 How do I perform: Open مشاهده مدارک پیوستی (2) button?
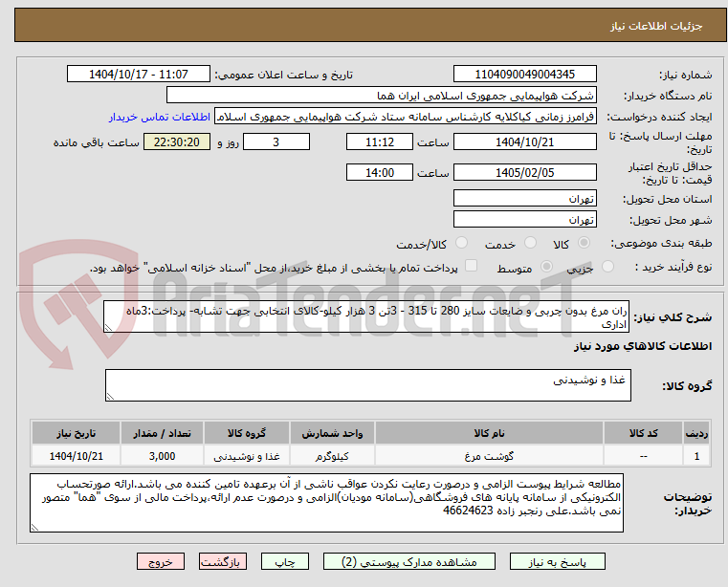[409, 561]
